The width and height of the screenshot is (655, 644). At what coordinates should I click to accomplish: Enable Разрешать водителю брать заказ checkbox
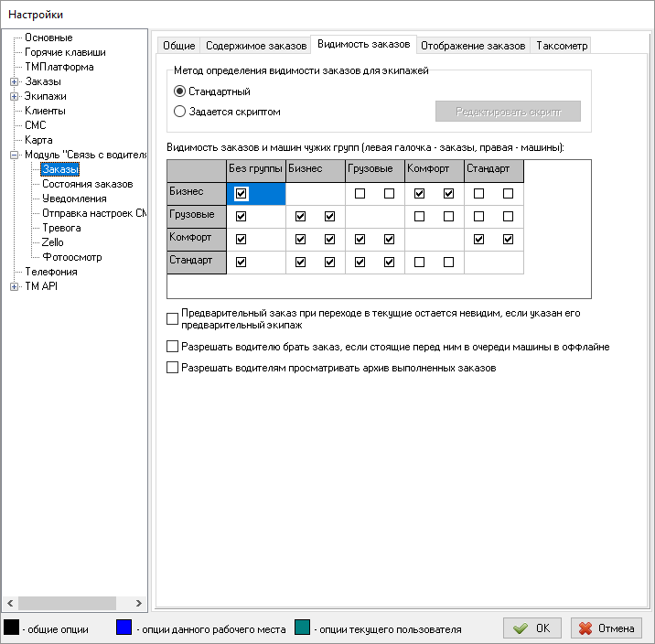pos(172,347)
